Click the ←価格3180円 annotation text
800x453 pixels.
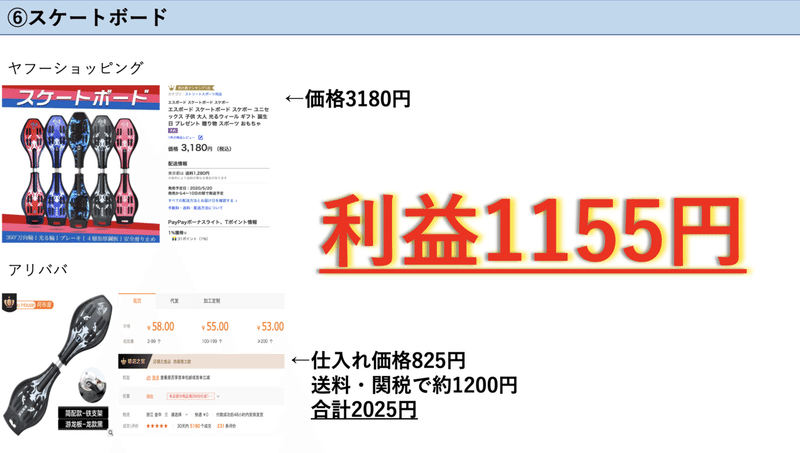347,98
